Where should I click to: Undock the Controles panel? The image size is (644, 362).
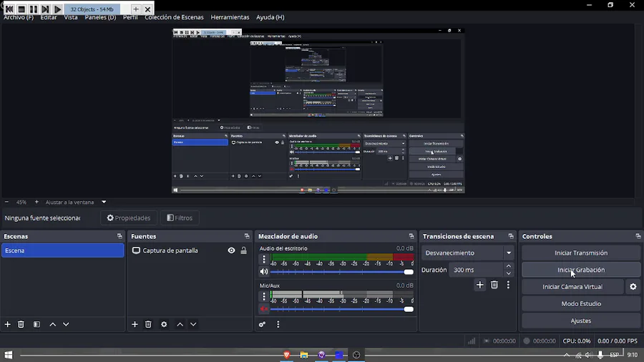[x=638, y=236]
